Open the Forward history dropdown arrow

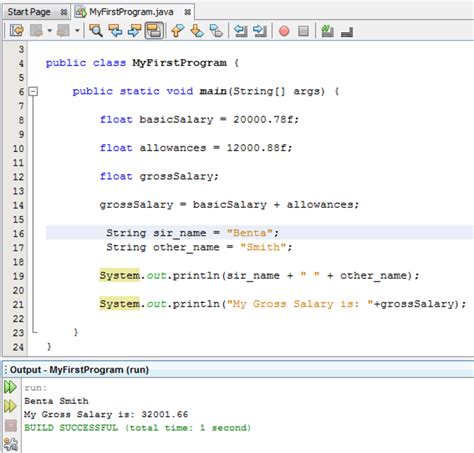(77, 31)
